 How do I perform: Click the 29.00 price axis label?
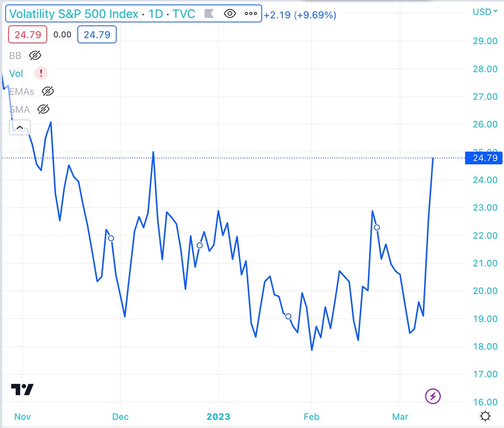click(x=485, y=41)
